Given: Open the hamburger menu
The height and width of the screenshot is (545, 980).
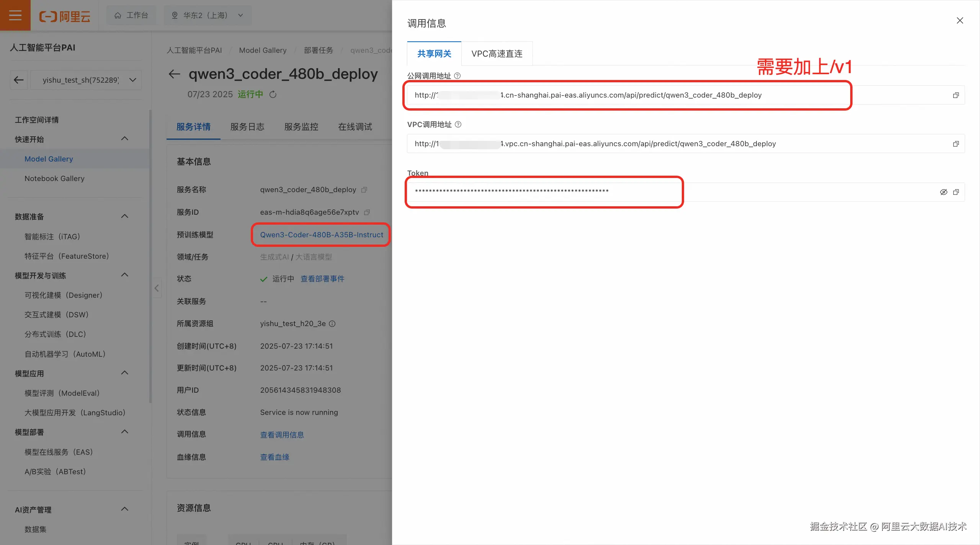Looking at the screenshot, I should coord(15,15).
